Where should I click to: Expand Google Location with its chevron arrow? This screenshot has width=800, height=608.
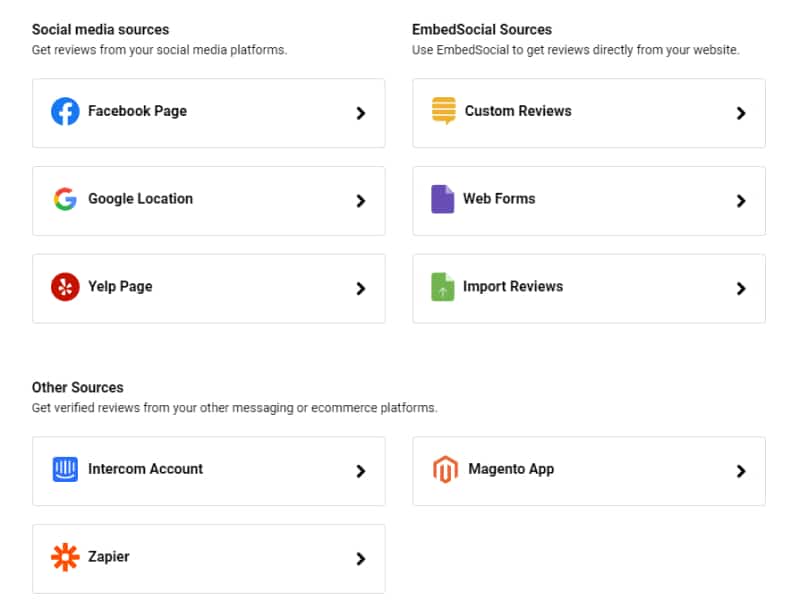(361, 200)
